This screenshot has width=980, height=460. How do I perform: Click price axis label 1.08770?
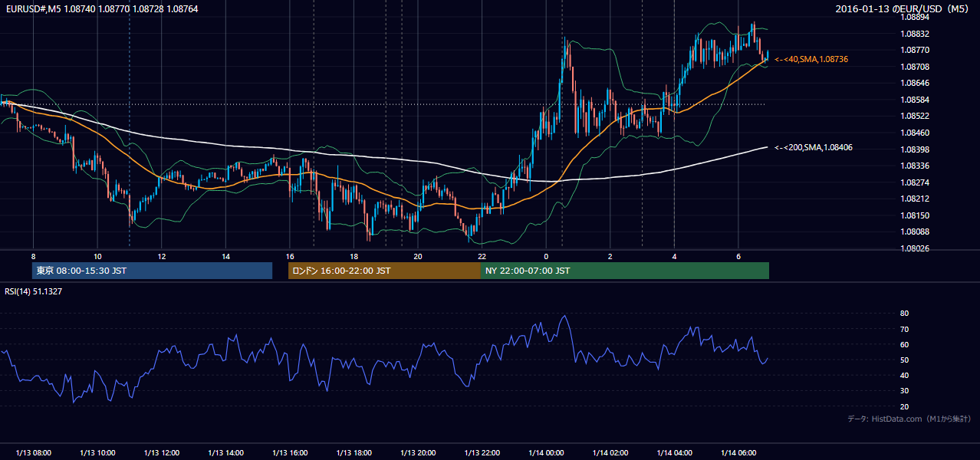(914, 50)
